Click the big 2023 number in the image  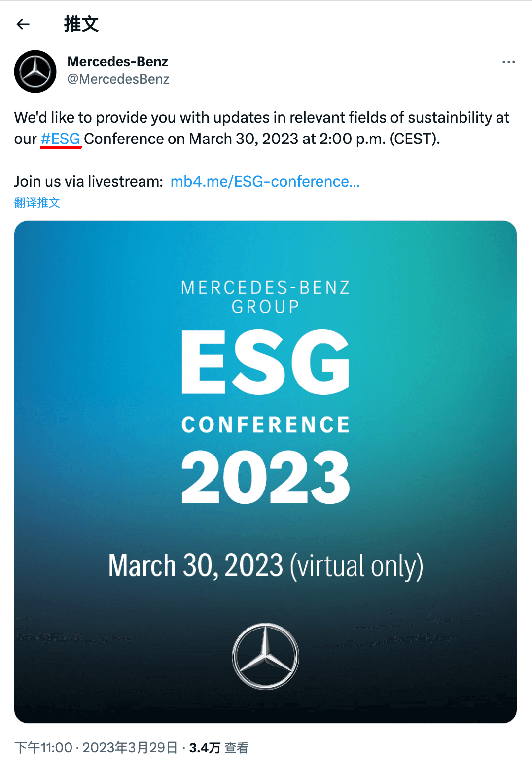coord(266,477)
